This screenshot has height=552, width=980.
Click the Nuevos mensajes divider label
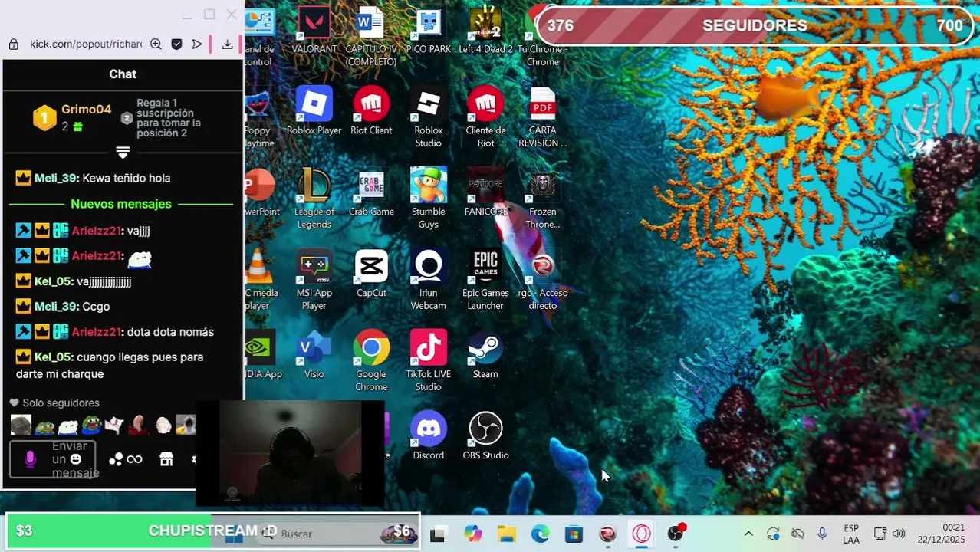click(121, 204)
